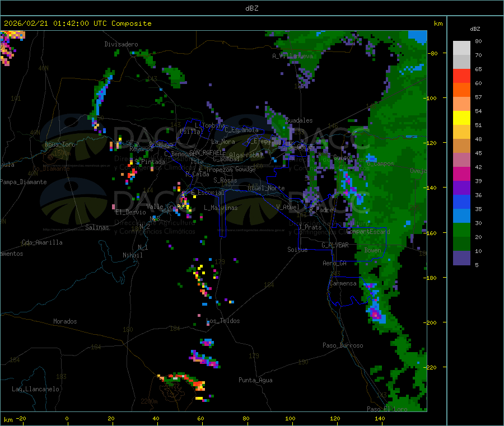
Task: Click the G_ALVEAR map label
Action: pyautogui.click(x=335, y=245)
